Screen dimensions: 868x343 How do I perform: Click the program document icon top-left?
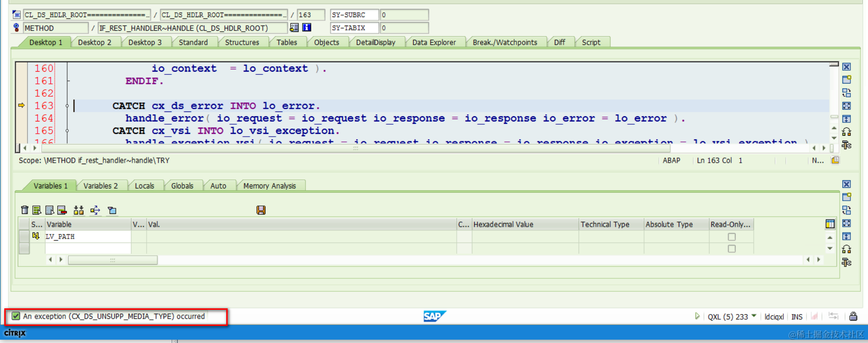point(17,15)
